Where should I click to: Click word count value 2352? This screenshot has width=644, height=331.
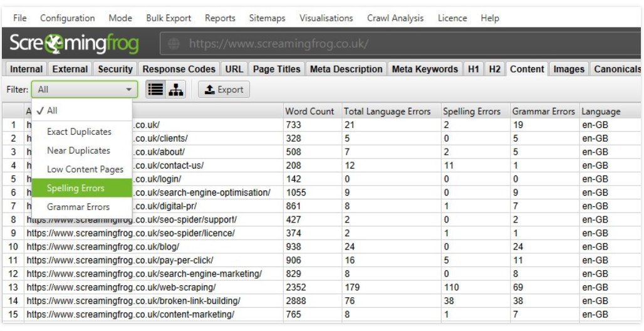[x=296, y=287]
